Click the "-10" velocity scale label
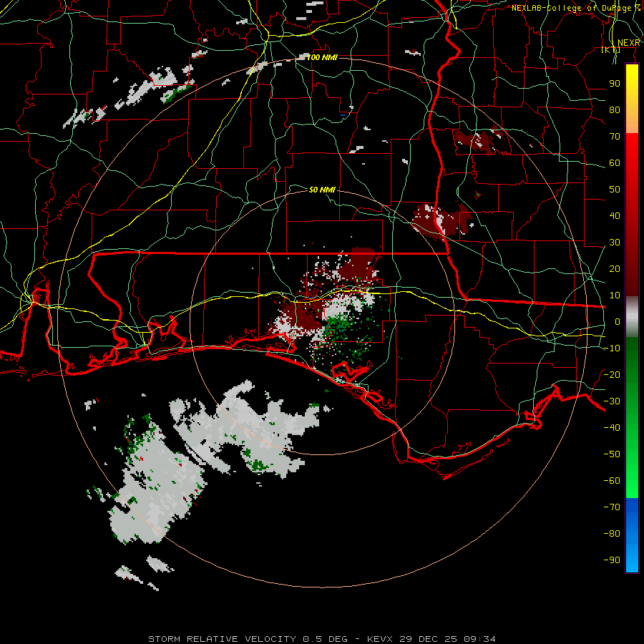 coord(612,348)
